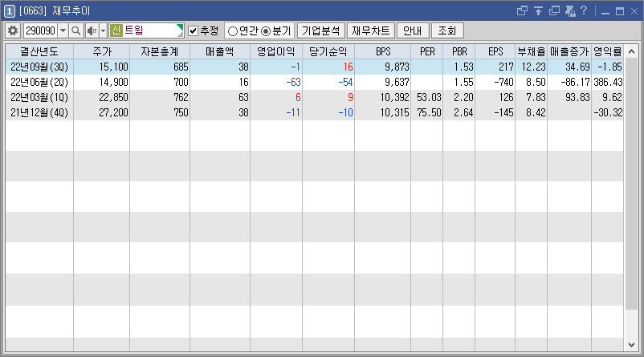Viewport: 644px width, 357px height.
Task: Select the 22년06월(2Q) row
Action: coord(314,82)
